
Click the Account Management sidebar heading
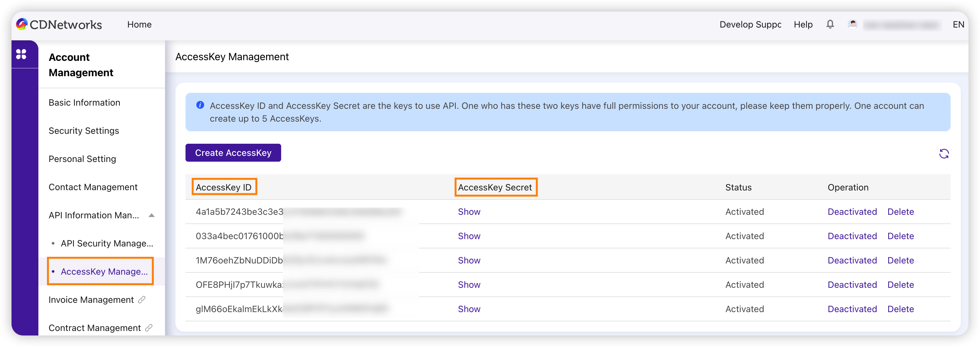(x=81, y=65)
